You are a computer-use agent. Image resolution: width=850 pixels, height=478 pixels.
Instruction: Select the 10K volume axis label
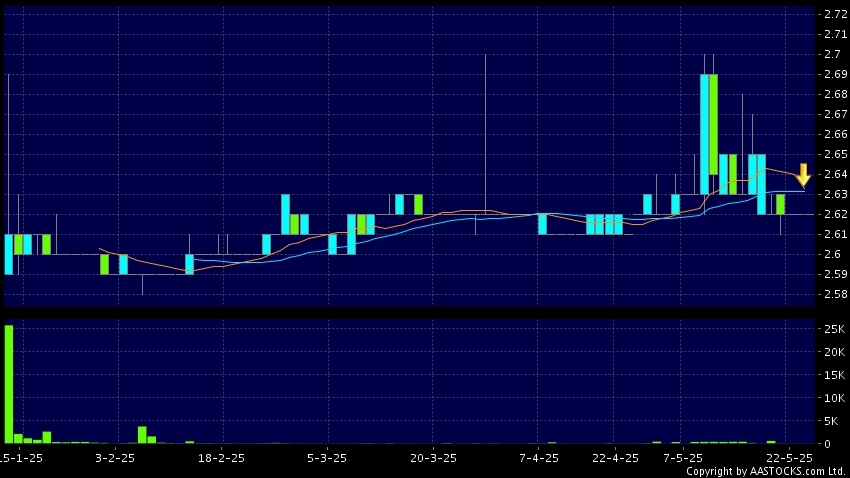[834, 398]
